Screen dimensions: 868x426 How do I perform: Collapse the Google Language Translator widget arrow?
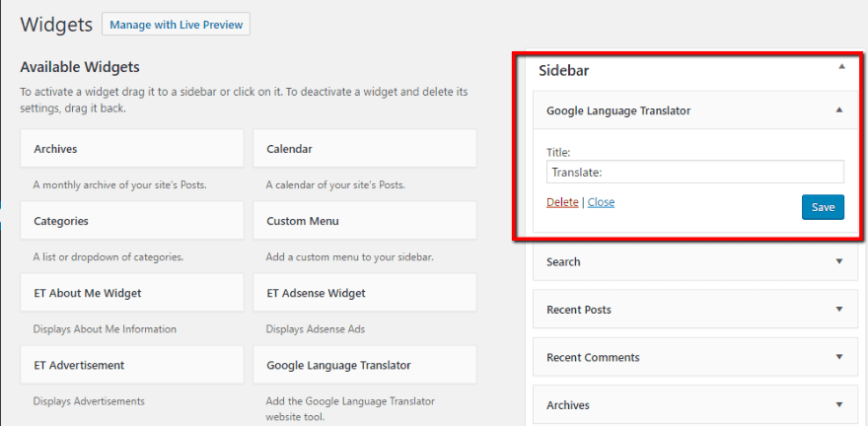click(838, 110)
